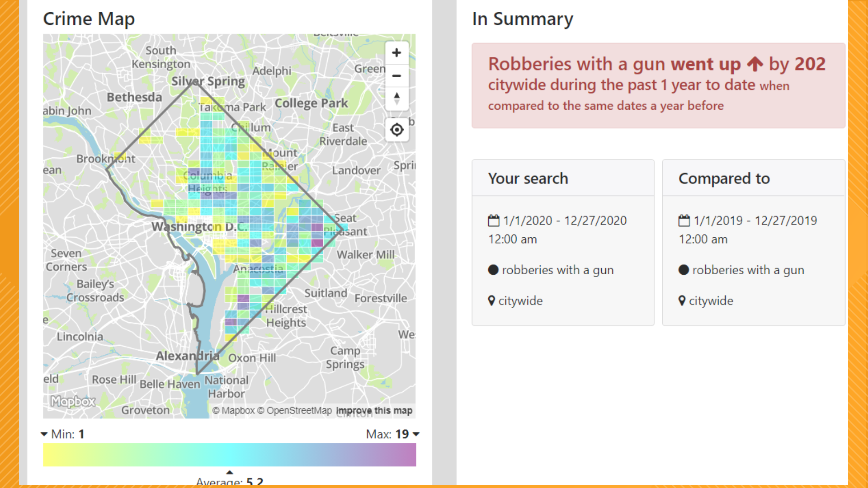Open the calendar icon under Your search
Viewport: 868px width, 488px height.
point(493,220)
